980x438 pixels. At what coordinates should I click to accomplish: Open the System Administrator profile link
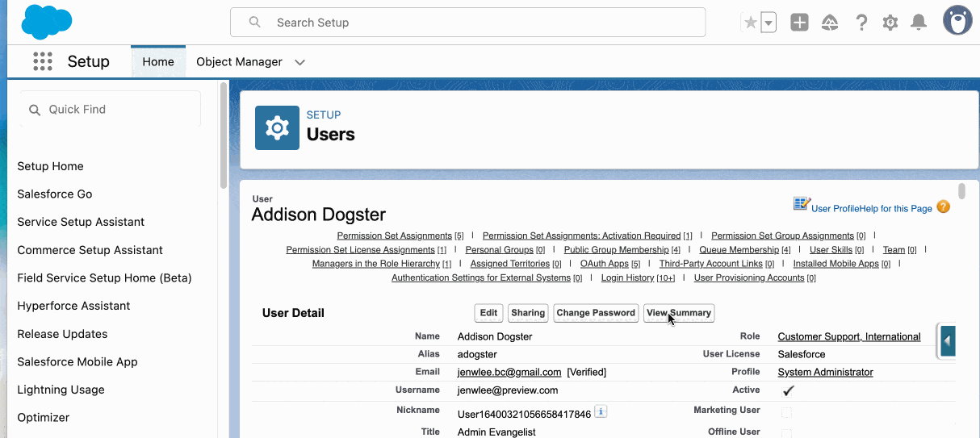[825, 373]
